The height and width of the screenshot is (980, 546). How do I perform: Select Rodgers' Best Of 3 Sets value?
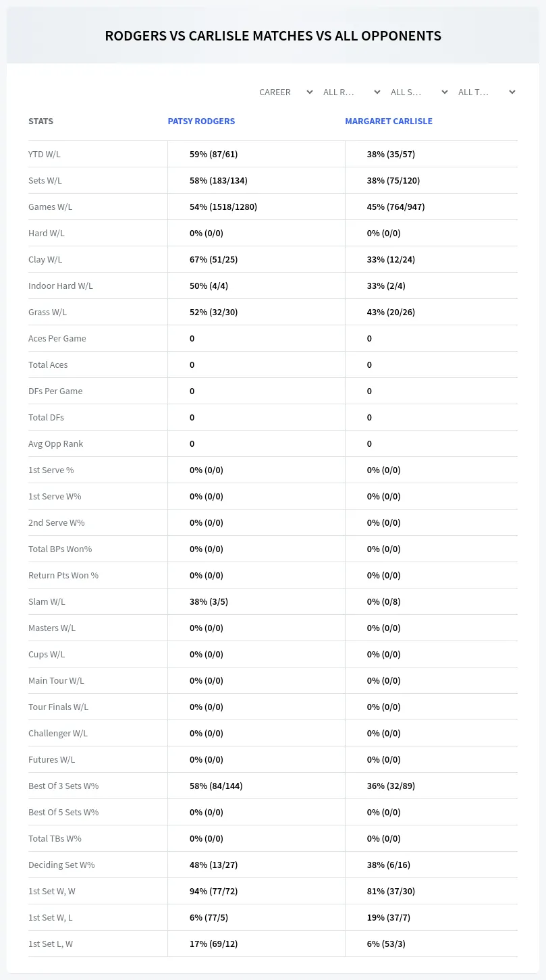[216, 786]
